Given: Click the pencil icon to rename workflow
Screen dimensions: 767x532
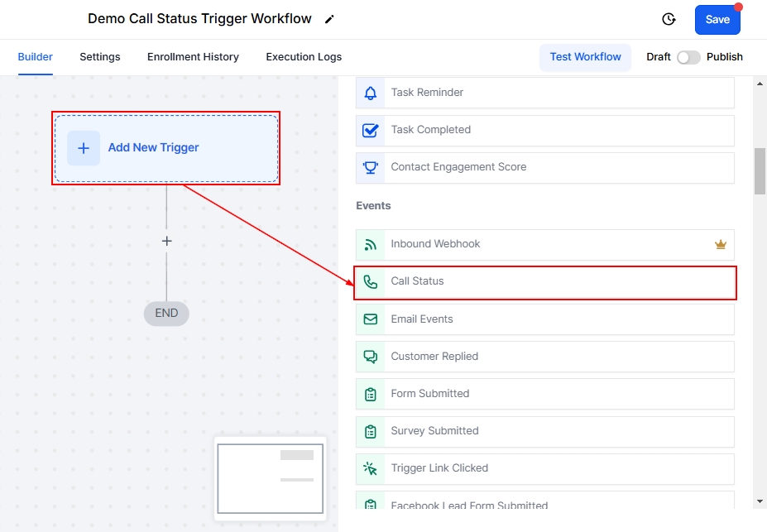Looking at the screenshot, I should tap(329, 19).
